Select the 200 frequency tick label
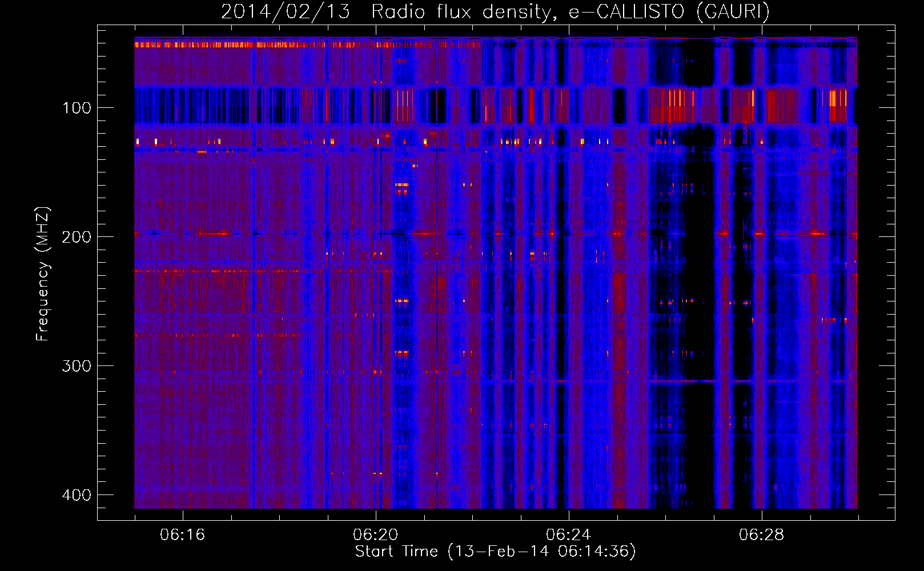 (77, 237)
